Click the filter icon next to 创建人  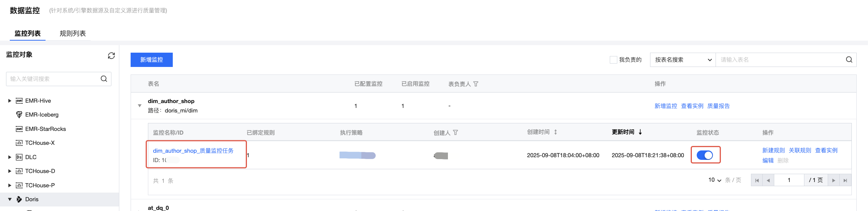coord(455,133)
